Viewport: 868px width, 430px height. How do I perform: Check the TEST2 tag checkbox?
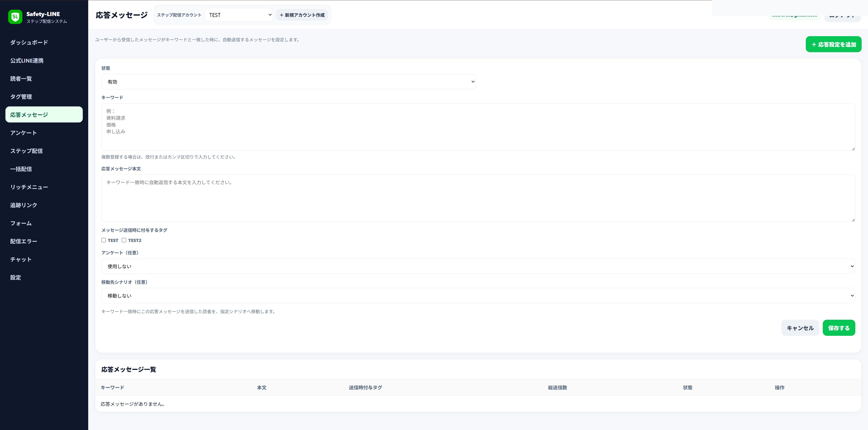click(x=124, y=240)
